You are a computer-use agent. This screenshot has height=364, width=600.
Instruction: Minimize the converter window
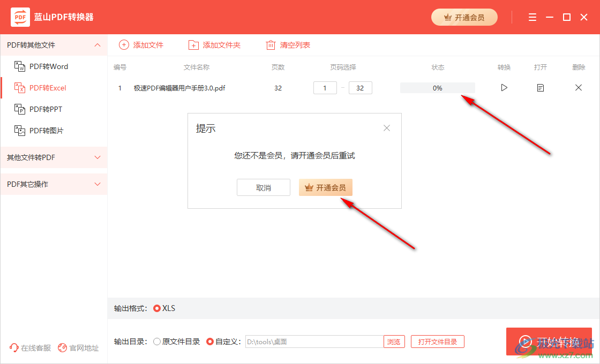(x=550, y=17)
